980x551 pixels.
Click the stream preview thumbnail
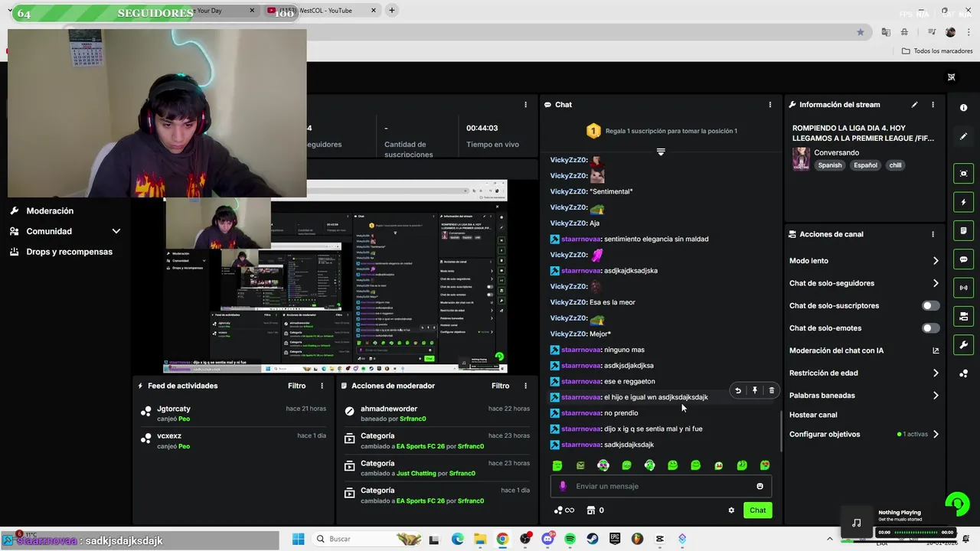[335, 276]
